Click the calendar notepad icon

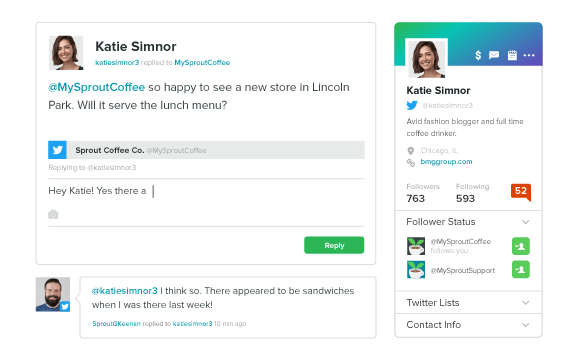512,55
